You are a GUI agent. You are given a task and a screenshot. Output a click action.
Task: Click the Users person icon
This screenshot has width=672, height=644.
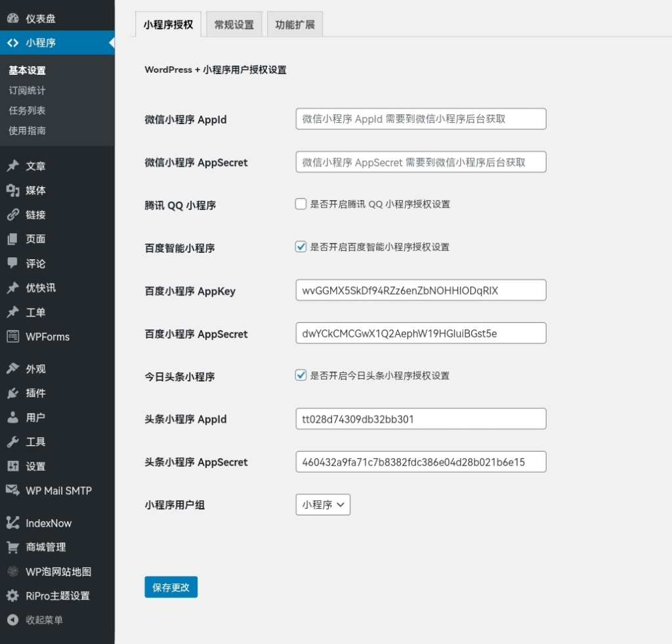pos(12,418)
